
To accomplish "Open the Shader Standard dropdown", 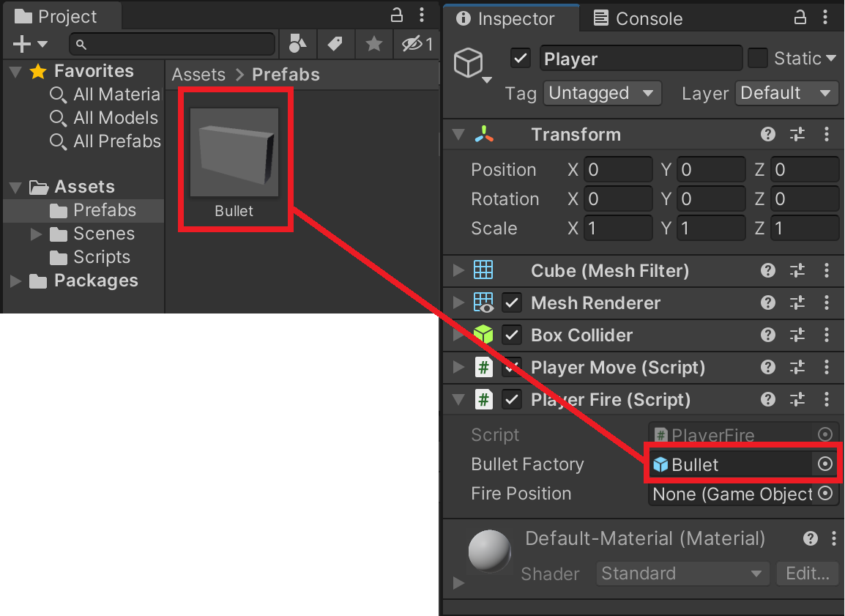I will [x=682, y=574].
